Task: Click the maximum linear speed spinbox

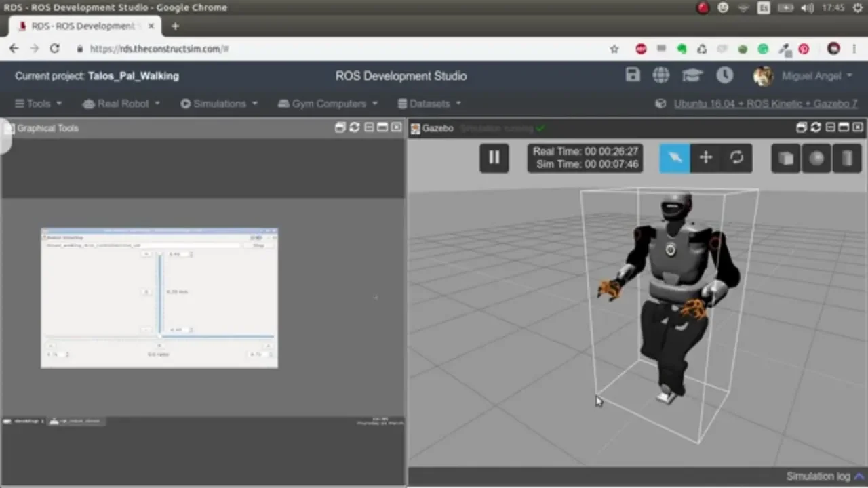Action: [x=180, y=253]
